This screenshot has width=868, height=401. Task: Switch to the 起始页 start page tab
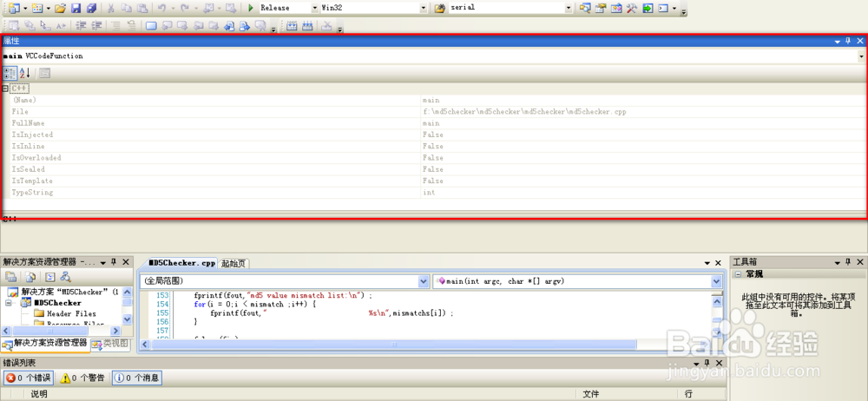[233, 263]
